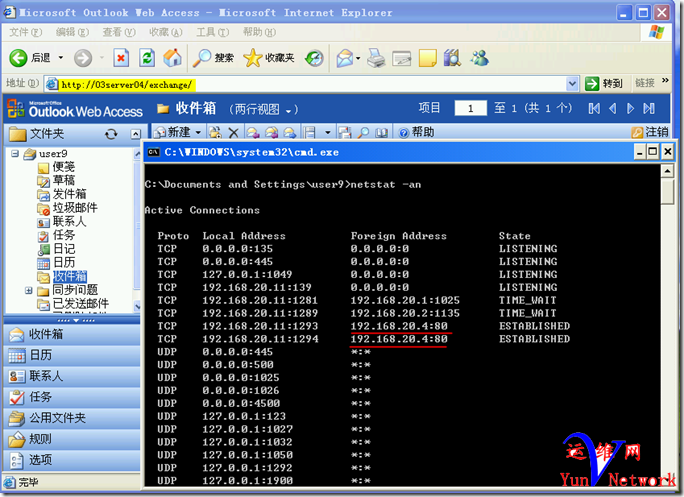Open the 编辑 menu

pos(72,32)
